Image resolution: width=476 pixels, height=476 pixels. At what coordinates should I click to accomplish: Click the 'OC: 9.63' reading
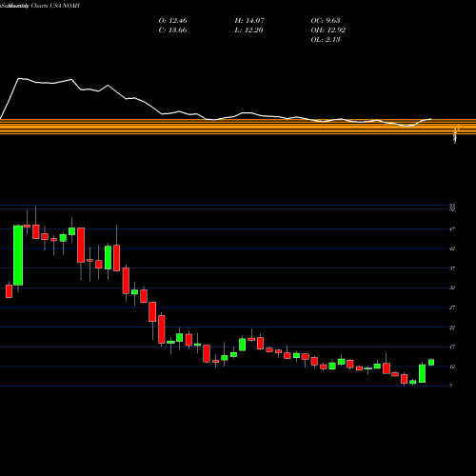click(326, 20)
